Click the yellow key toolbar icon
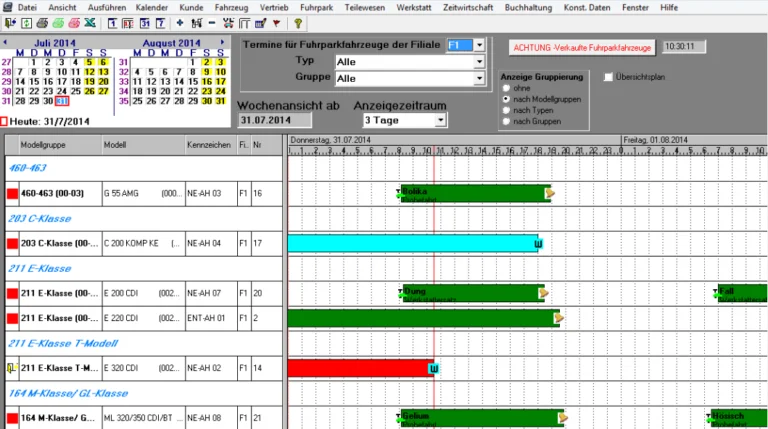 [x=298, y=23]
